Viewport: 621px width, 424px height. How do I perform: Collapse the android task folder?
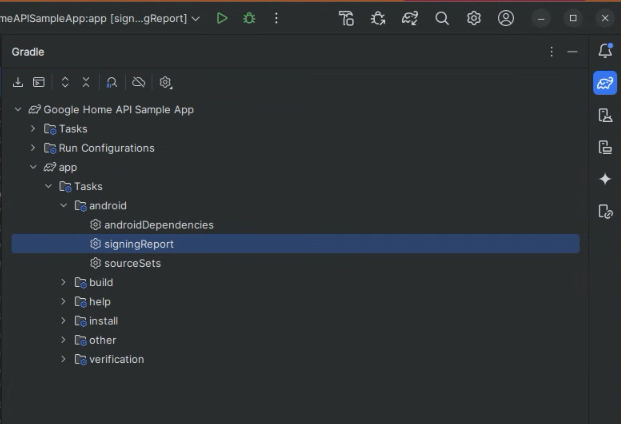click(x=64, y=206)
